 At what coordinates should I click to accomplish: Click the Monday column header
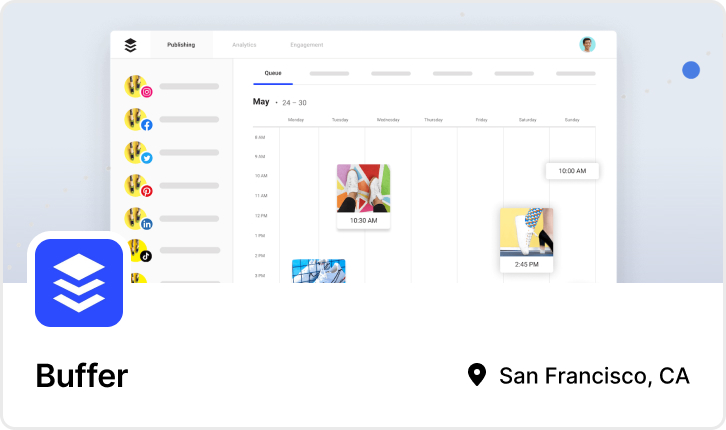pos(296,120)
